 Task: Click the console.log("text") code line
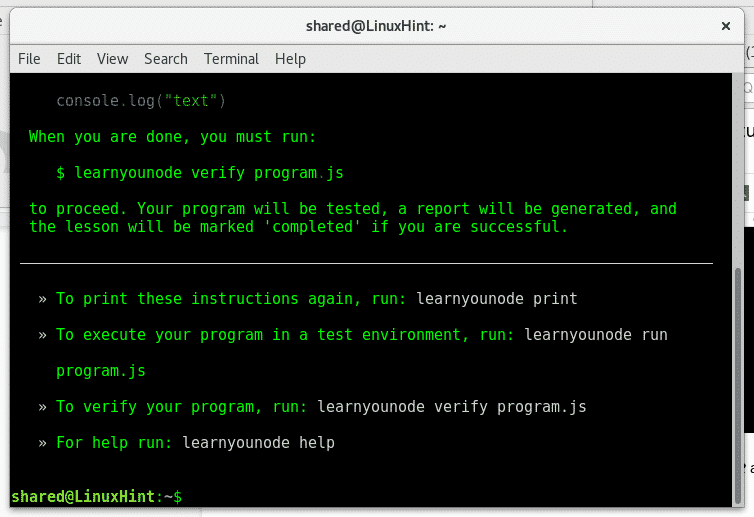[141, 101]
